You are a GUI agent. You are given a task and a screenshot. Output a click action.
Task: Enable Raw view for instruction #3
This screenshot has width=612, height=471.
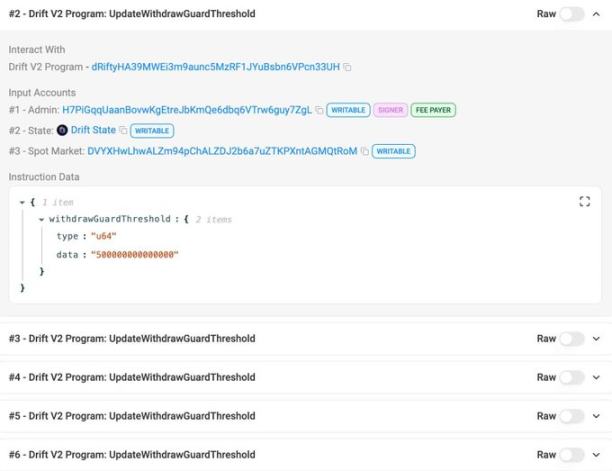[572, 339]
